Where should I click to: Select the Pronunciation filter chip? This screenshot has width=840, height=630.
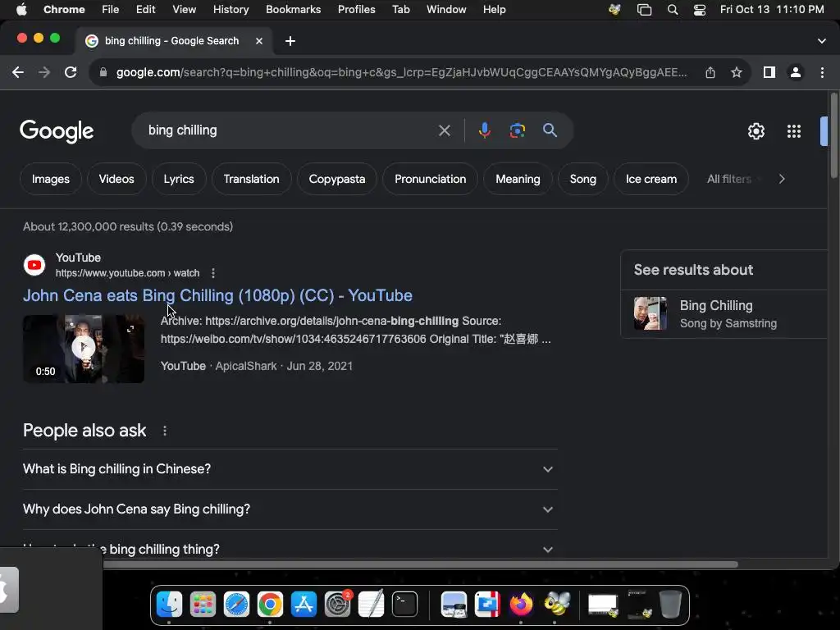430,179
